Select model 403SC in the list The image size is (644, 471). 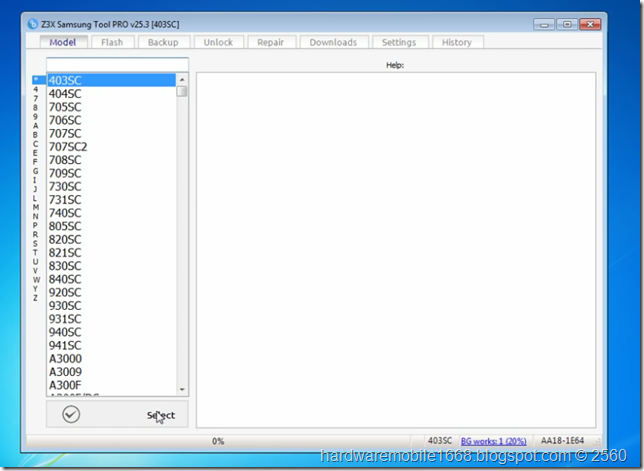[111, 80]
